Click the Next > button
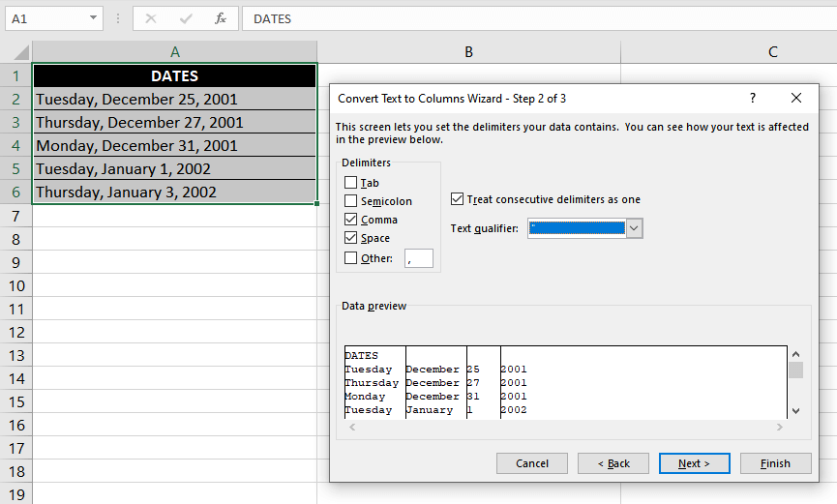The image size is (837, 504). (694, 463)
